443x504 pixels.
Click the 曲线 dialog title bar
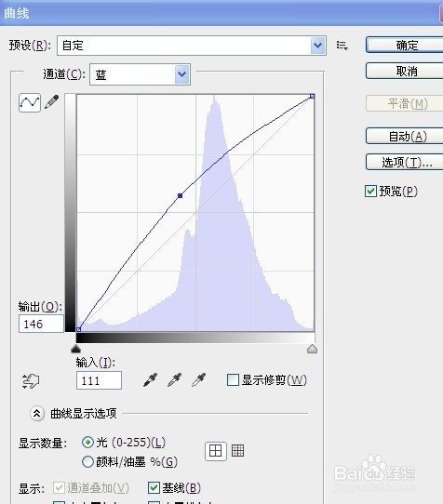tap(221, 13)
